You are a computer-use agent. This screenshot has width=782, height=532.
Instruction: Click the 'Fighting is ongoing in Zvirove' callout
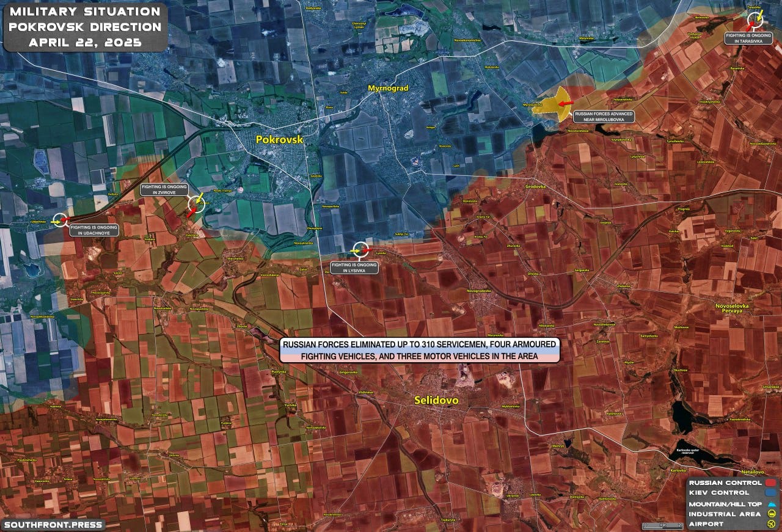pyautogui.click(x=164, y=189)
